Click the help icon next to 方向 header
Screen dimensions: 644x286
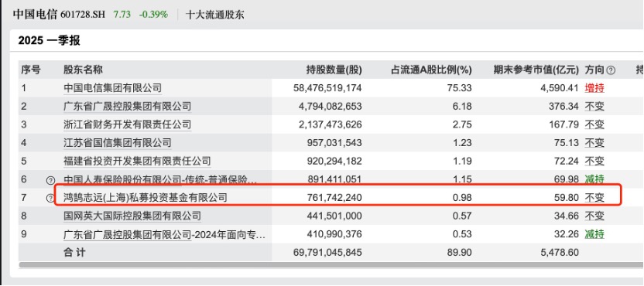(x=611, y=70)
